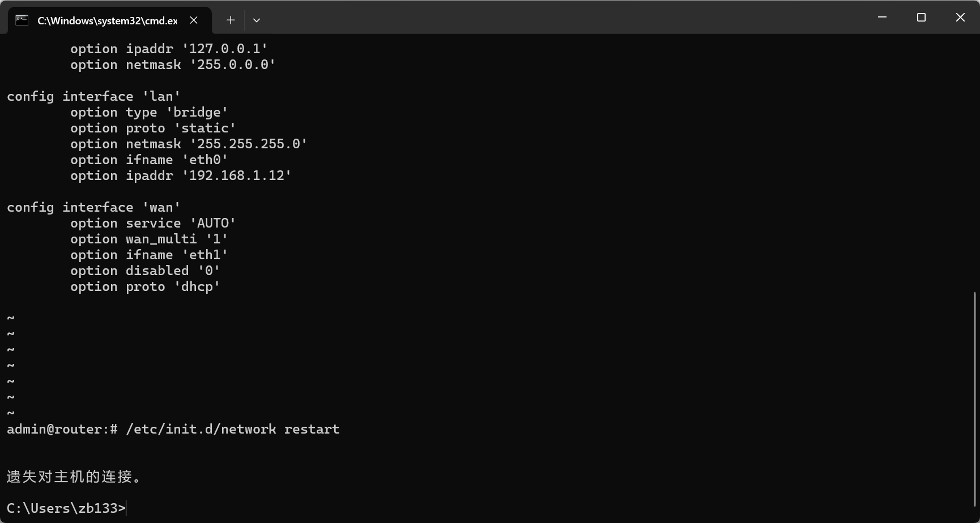
Task: Click the option proto 'dhcp' line
Action: click(x=145, y=286)
